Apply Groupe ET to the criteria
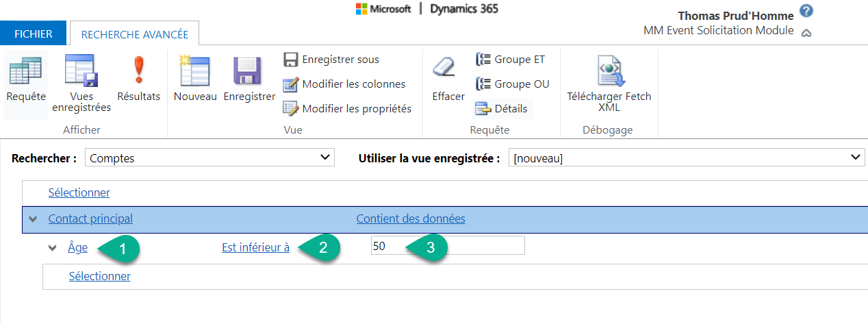This screenshot has height=324, width=868. 511,60
